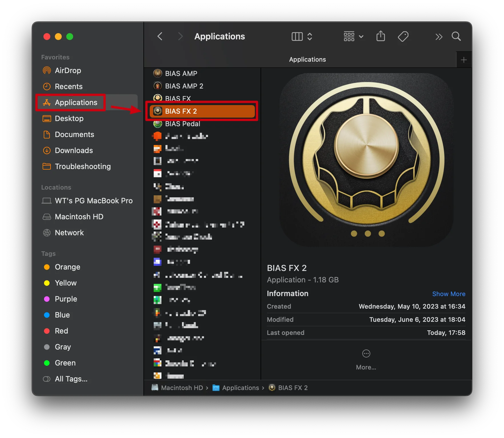The width and height of the screenshot is (504, 438).
Task: Select Downloads in the sidebar
Action: tap(74, 150)
